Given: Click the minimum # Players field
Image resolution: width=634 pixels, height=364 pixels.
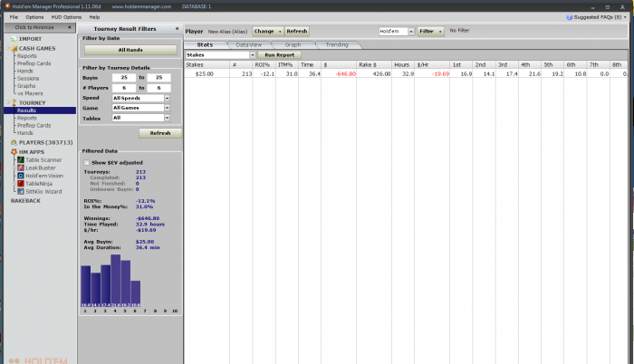Looking at the screenshot, I should click(124, 88).
